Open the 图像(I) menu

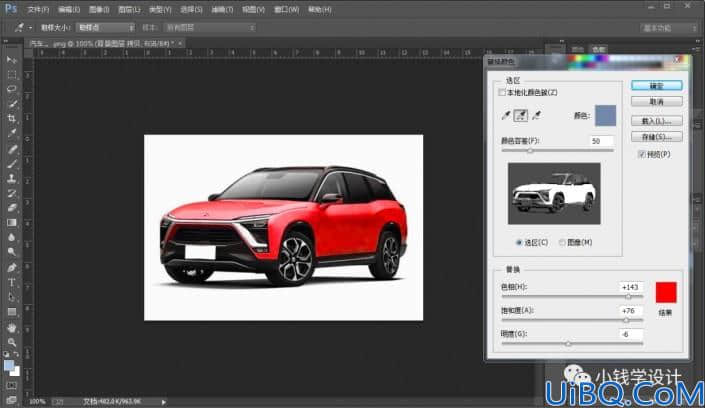coord(99,9)
